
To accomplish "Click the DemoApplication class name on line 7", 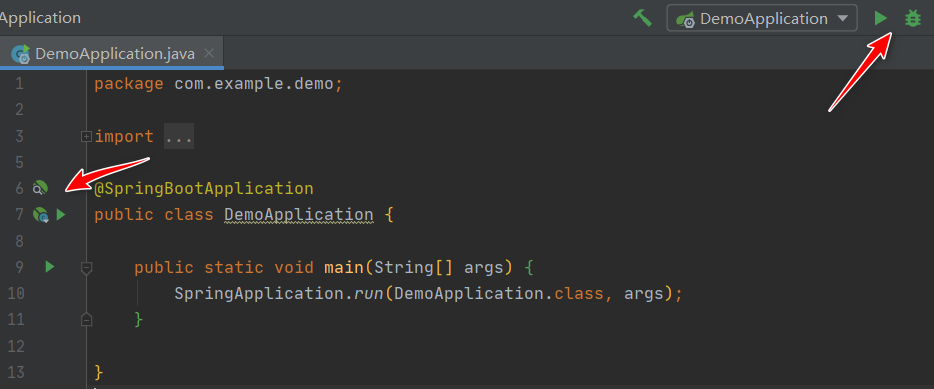I will point(299,214).
